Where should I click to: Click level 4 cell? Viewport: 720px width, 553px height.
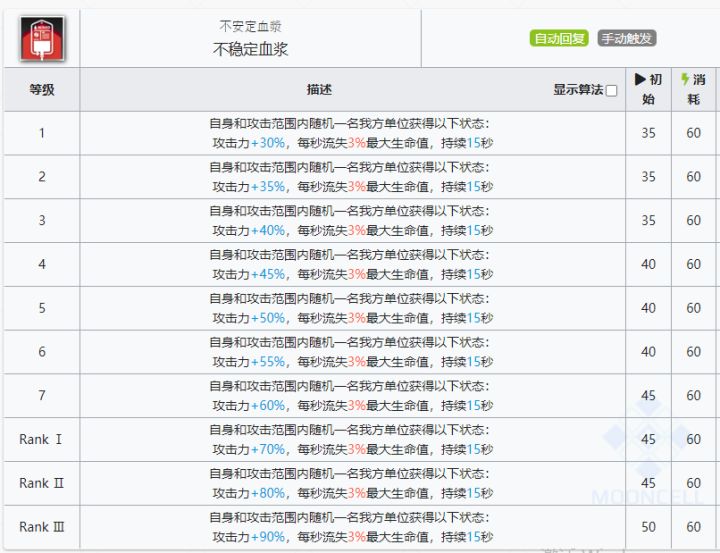pyautogui.click(x=42, y=265)
